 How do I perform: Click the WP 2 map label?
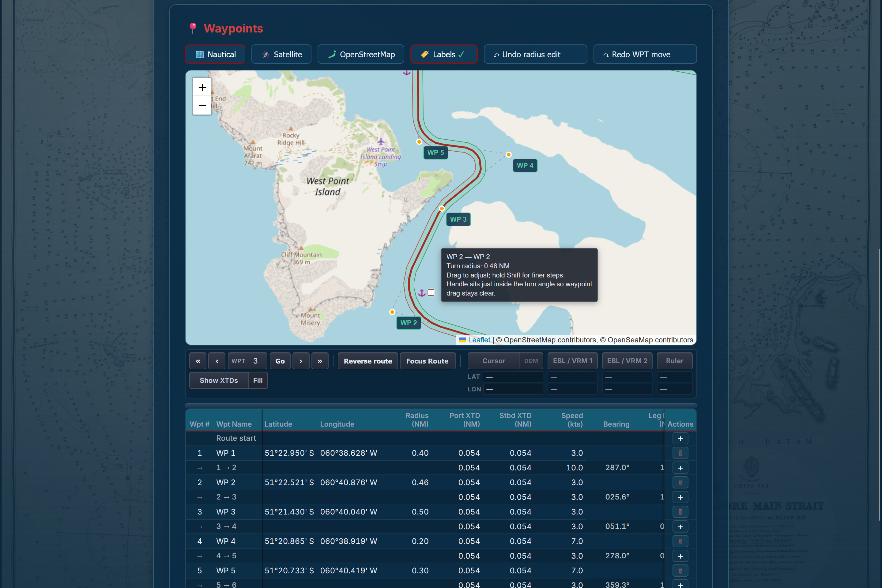click(408, 323)
